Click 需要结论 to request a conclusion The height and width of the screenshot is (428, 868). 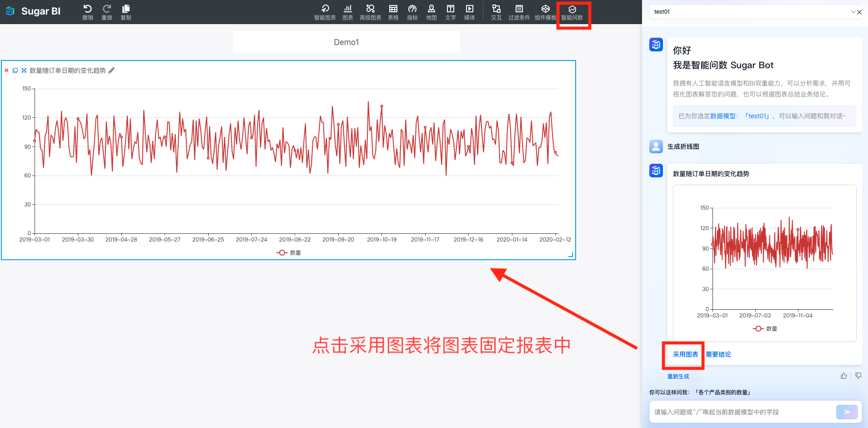718,354
